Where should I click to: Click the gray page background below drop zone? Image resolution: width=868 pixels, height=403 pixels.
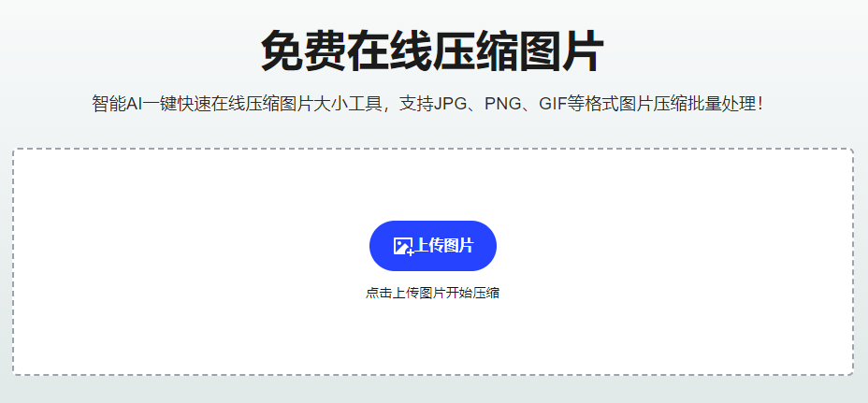click(x=433, y=390)
